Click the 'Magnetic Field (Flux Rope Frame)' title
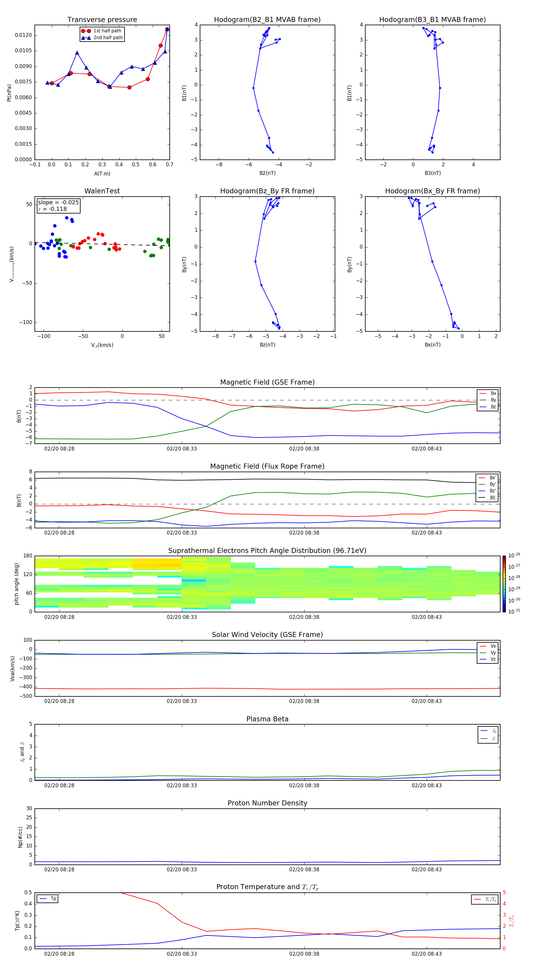The height and width of the screenshot is (980, 535). tap(267, 467)
